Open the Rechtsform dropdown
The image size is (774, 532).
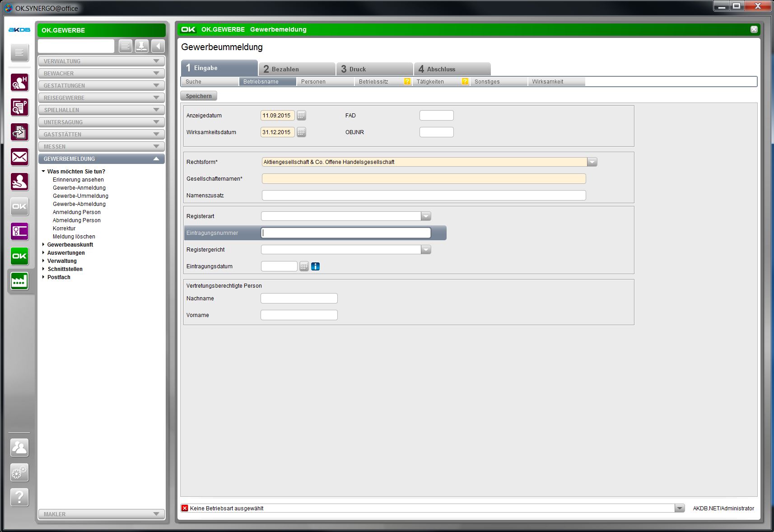pyautogui.click(x=592, y=162)
